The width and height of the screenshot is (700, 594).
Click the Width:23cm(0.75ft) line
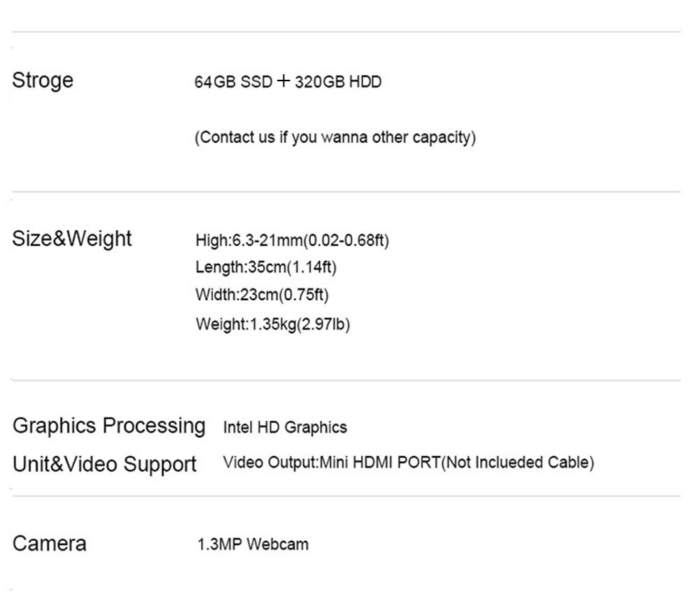click(262, 295)
